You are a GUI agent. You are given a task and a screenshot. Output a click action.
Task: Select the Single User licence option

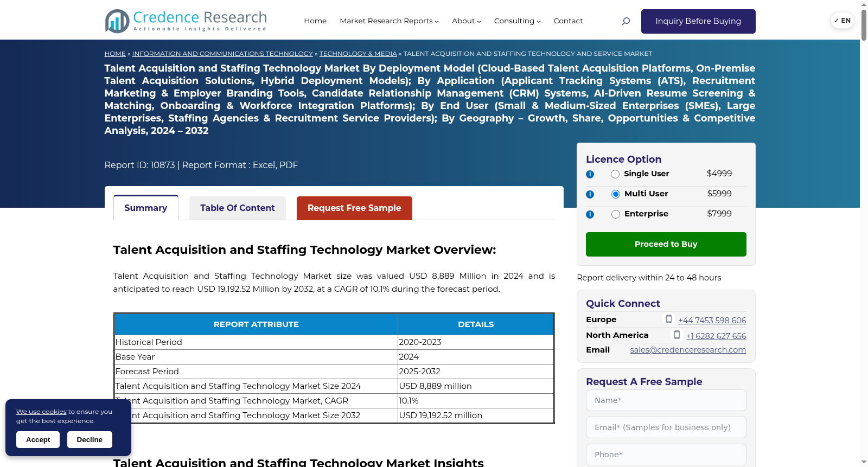point(615,174)
